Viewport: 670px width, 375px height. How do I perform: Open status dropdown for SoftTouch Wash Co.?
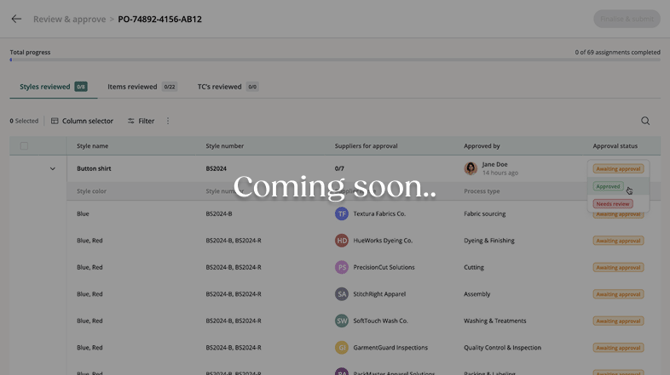point(618,321)
